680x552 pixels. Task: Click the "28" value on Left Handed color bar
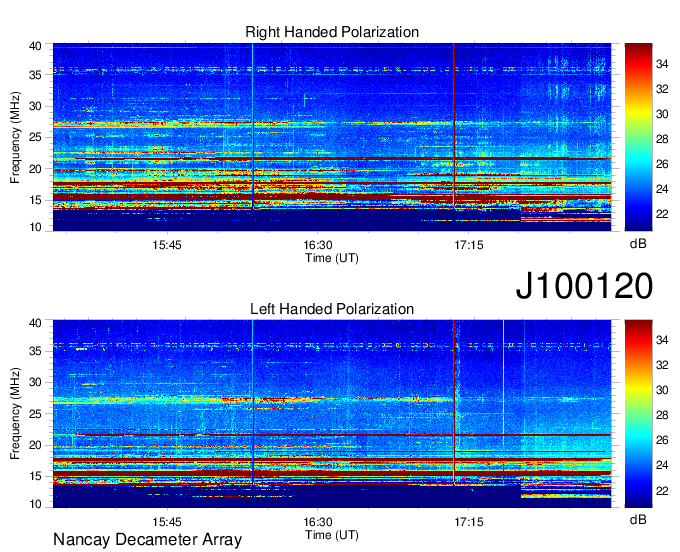pos(662,415)
